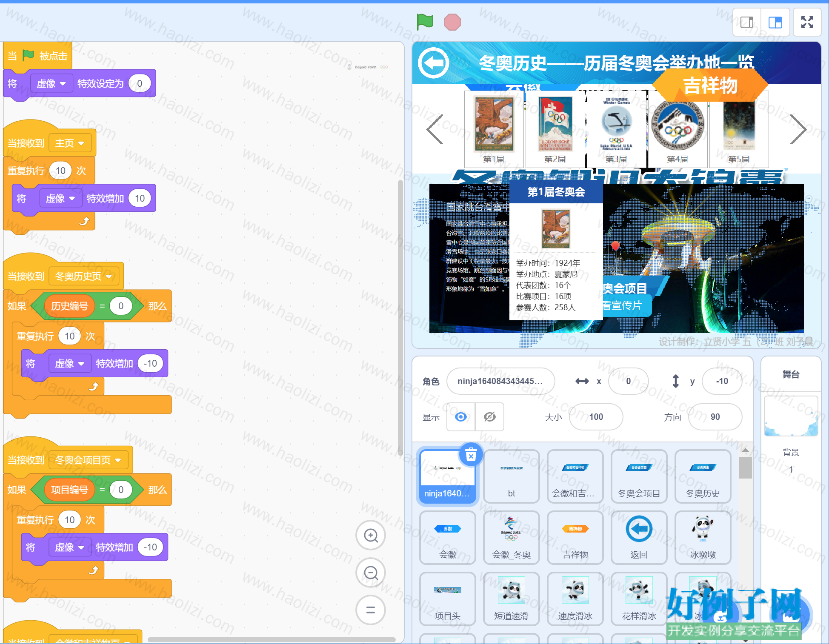Click the 第3届 emblem card
Screen dimensions: 829x644
(x=616, y=129)
